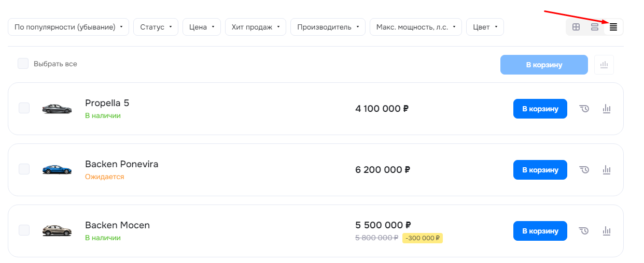Screen dimensions: 644x263
Task: Click the '4 100 000 ₽' price
Action: (382, 109)
